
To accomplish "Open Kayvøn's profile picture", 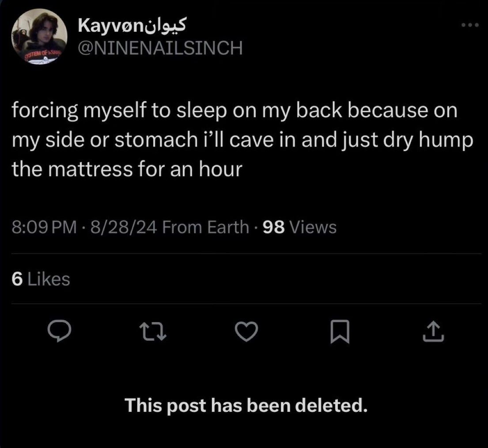I will (x=39, y=37).
